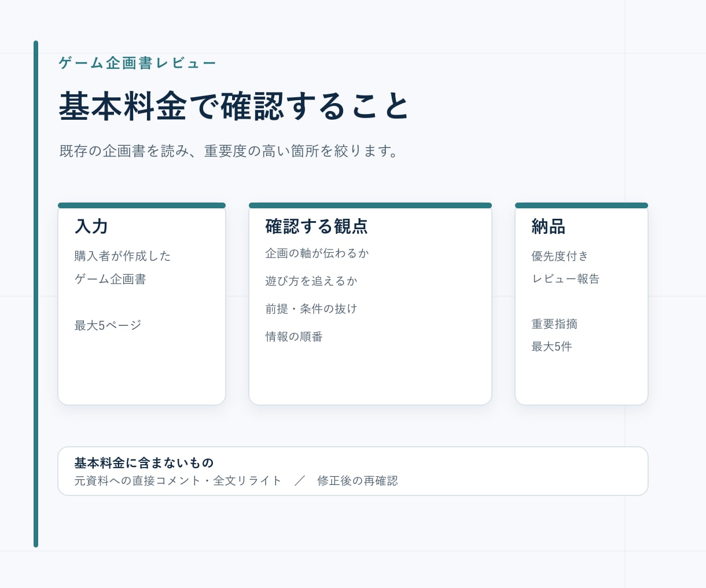Click the line 企画の軸が伝わるか
This screenshot has height=588, width=706.
click(x=317, y=253)
